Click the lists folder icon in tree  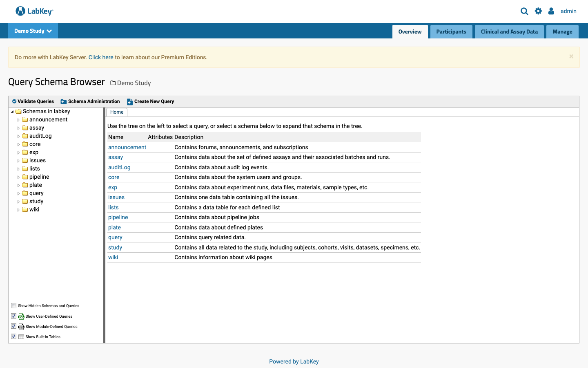point(25,168)
